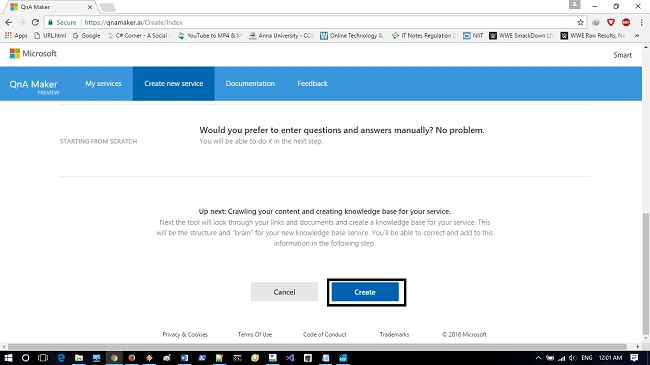Click the Create button
Image resolution: width=650 pixels, height=365 pixels.
point(365,292)
